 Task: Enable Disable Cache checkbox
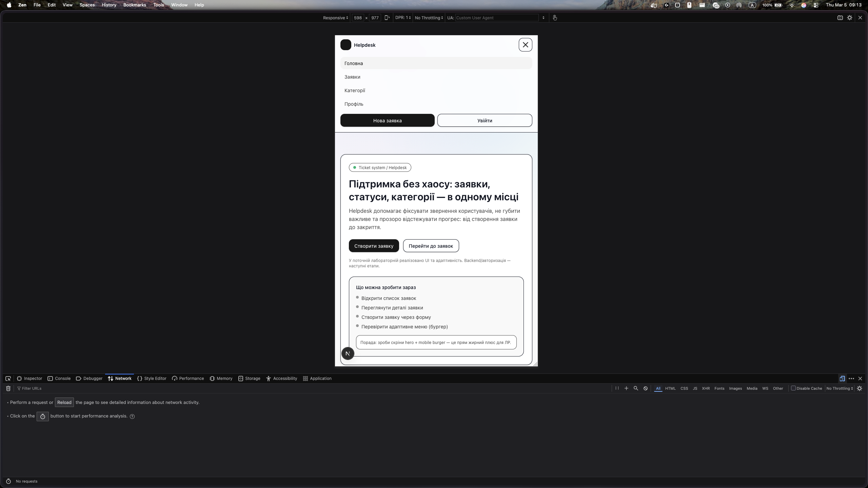793,388
